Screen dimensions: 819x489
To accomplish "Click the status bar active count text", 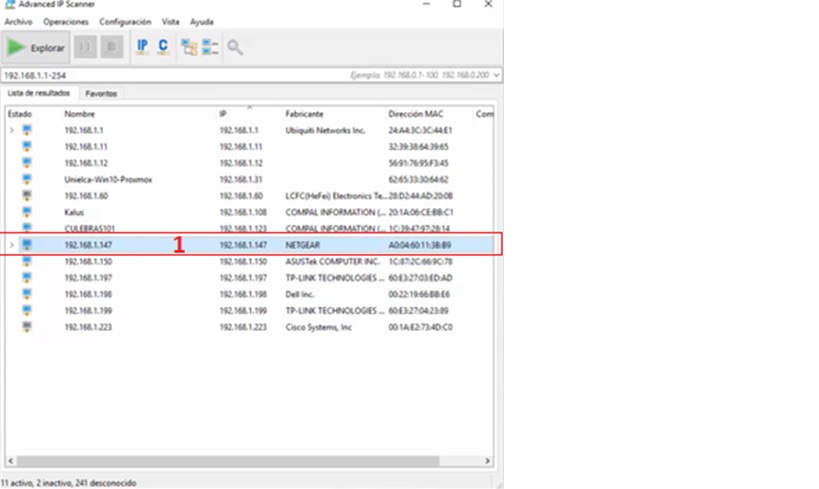I will [68, 483].
